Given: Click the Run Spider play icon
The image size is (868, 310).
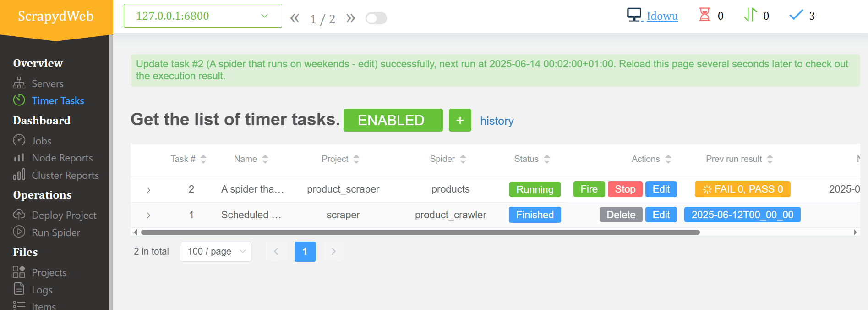Looking at the screenshot, I should pyautogui.click(x=19, y=232).
